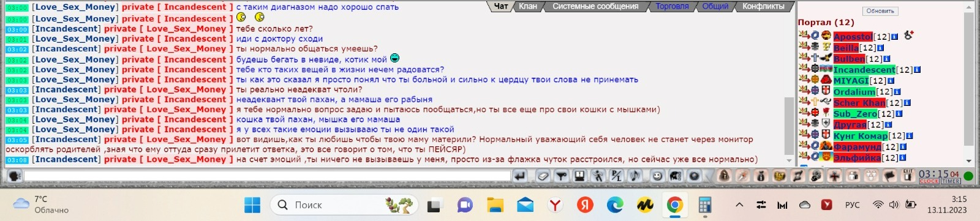Viewport: 980px width, 221px height.
Task: Click the dark globe icon in toolbar
Action: point(694,176)
